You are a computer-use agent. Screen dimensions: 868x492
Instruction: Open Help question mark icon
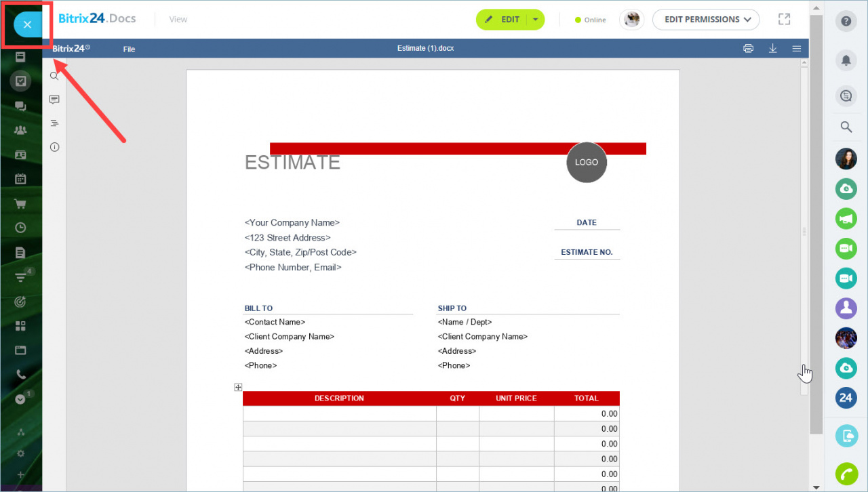click(846, 22)
